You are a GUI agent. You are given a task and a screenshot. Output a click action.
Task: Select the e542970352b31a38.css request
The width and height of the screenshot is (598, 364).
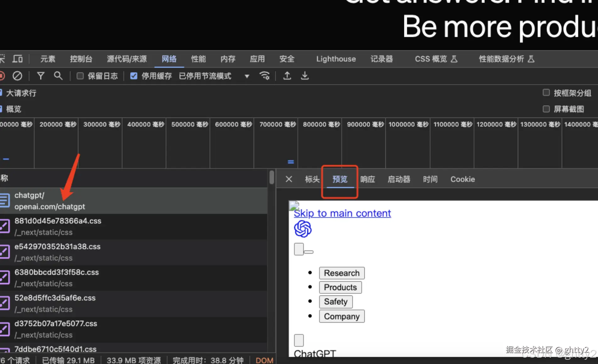[x=134, y=252]
